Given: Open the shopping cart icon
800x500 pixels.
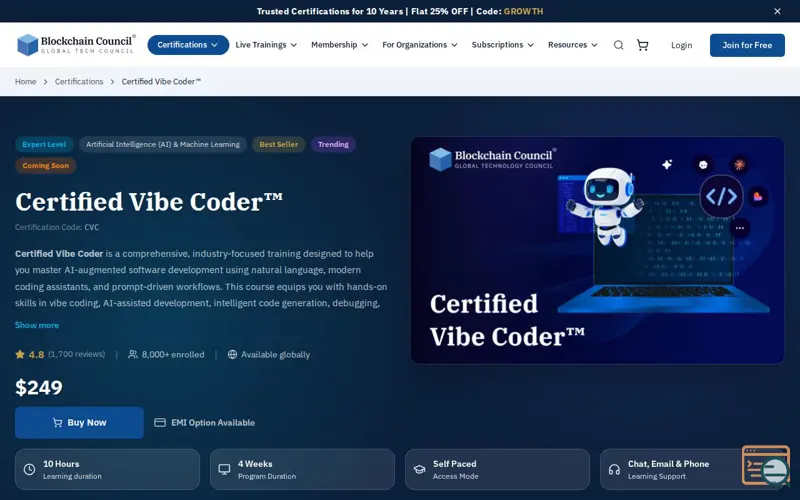Looking at the screenshot, I should point(642,45).
